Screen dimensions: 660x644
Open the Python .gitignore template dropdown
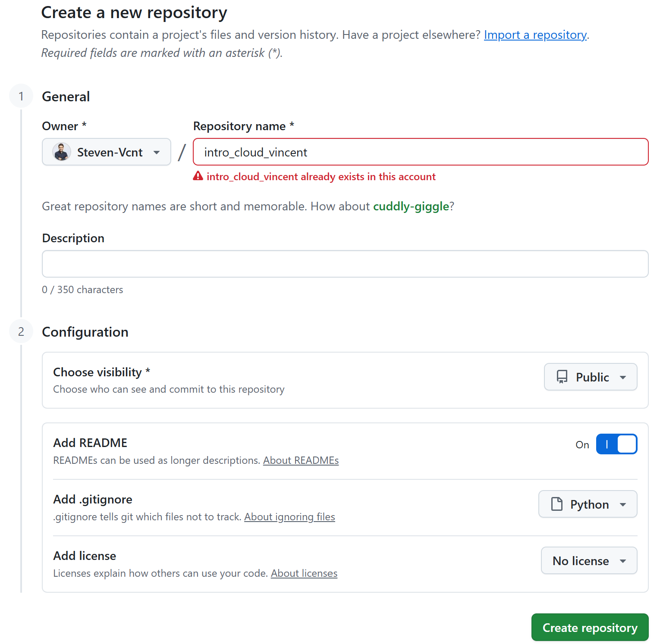(x=588, y=504)
